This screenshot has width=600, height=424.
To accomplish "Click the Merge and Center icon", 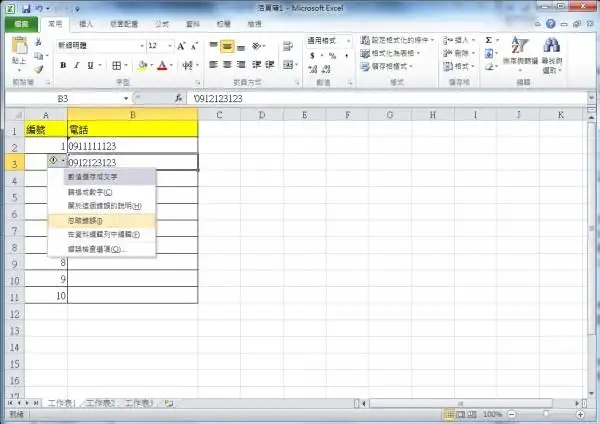I will pos(288,65).
